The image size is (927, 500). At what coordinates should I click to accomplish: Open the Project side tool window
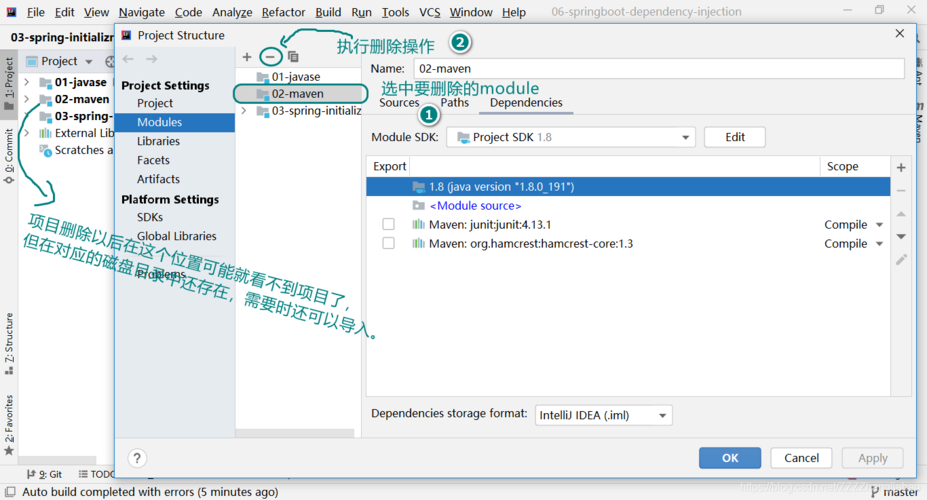point(9,83)
